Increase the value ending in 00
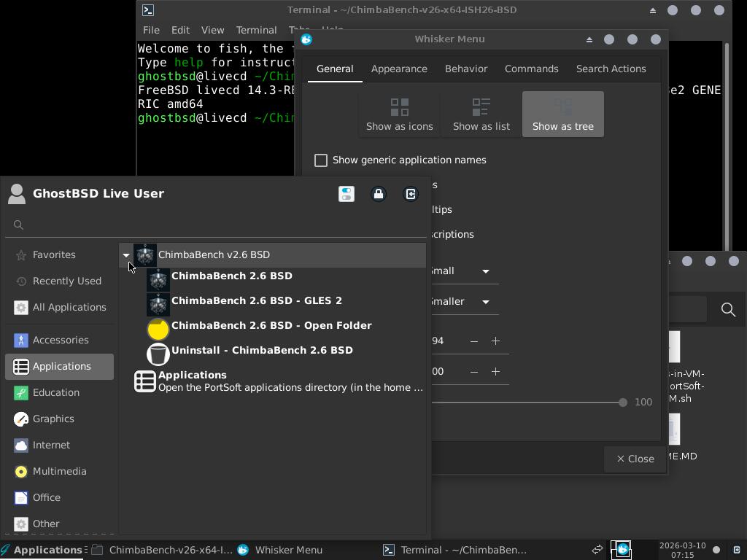The width and height of the screenshot is (747, 560). tap(495, 371)
